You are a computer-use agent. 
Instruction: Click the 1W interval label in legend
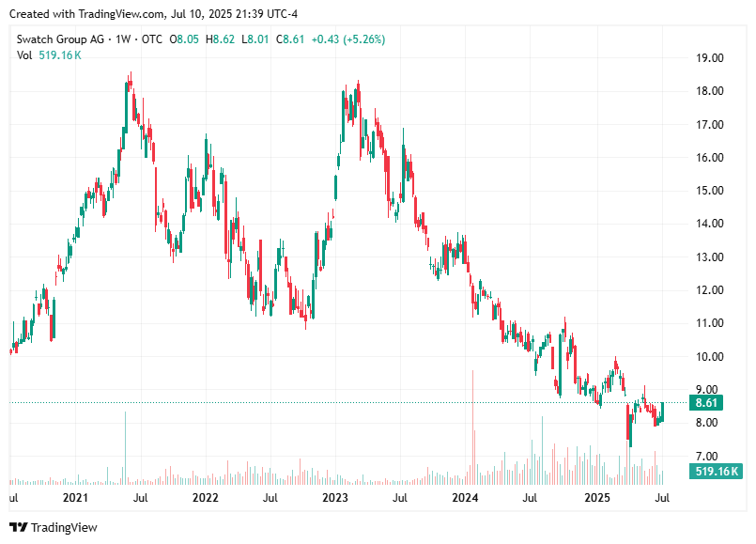click(123, 39)
